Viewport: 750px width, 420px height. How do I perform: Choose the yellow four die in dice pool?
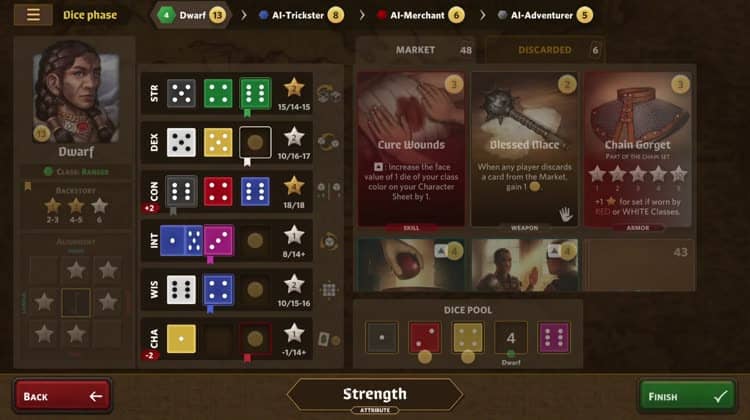pyautogui.click(x=468, y=337)
